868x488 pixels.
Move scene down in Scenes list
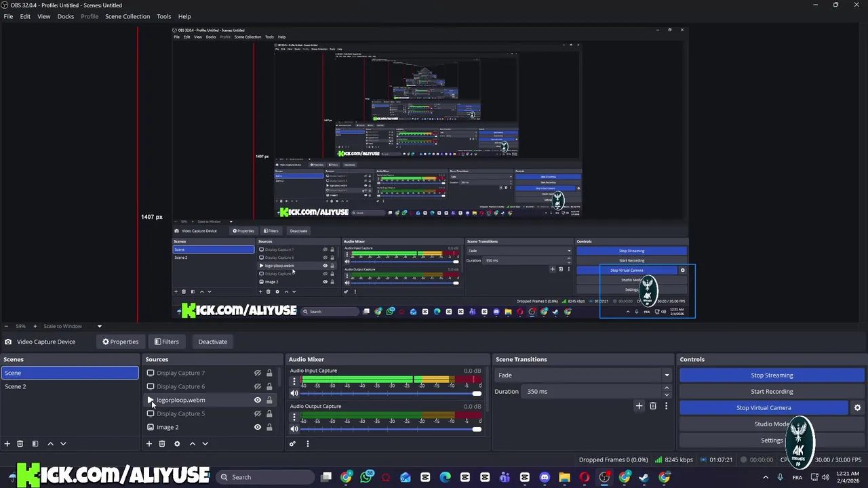click(x=63, y=444)
